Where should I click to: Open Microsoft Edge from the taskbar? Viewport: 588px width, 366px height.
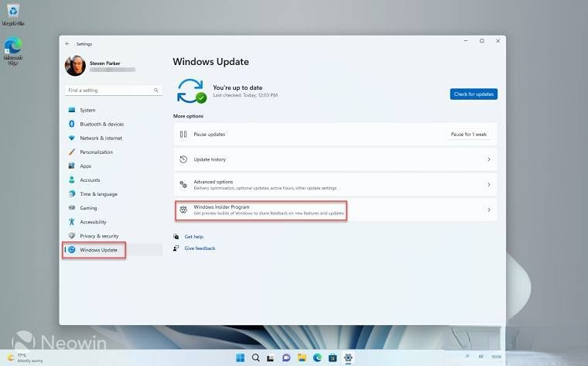(x=317, y=357)
